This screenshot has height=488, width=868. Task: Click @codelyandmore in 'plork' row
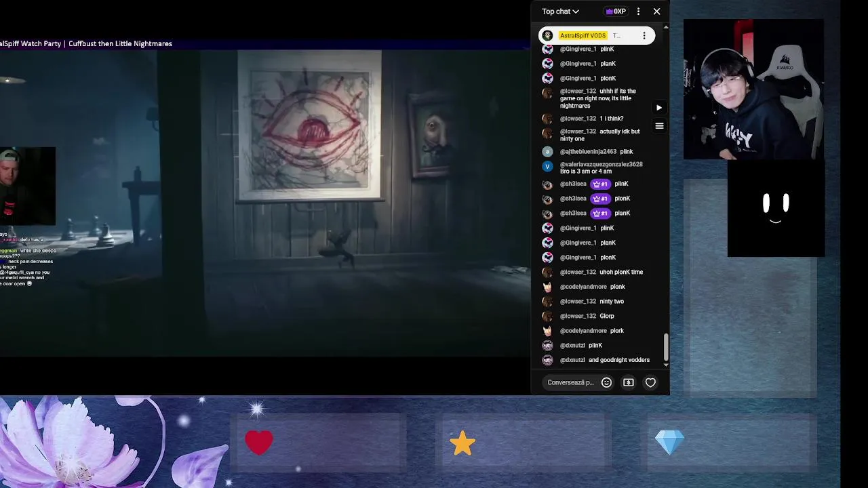click(x=583, y=331)
